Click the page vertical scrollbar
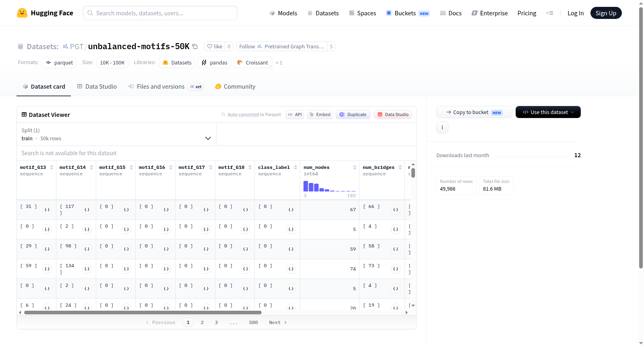This screenshot has width=644, height=347. point(641,137)
